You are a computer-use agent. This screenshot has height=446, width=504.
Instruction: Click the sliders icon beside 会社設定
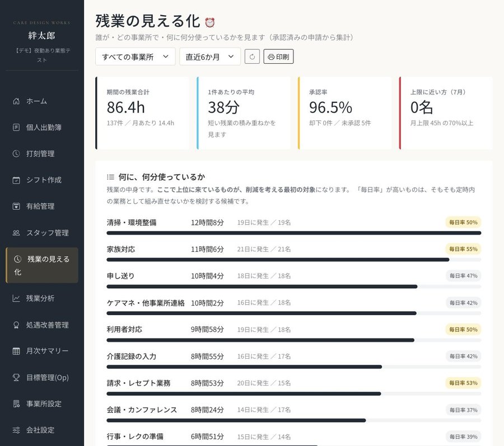pos(16,430)
